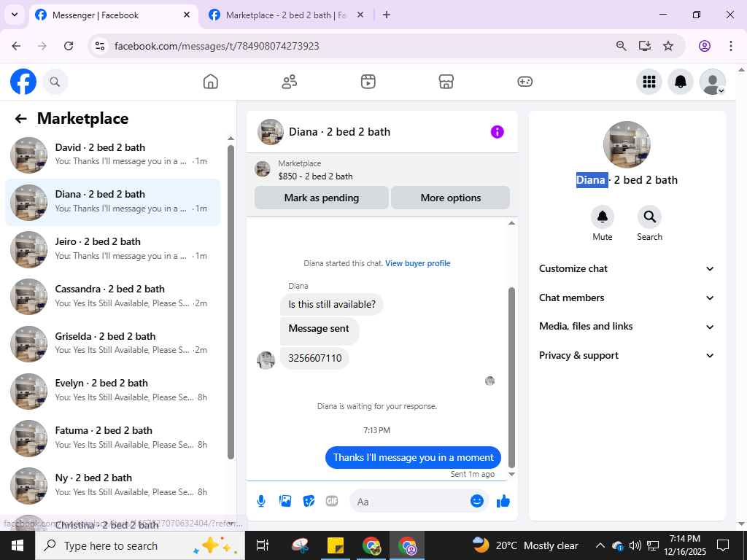Open Cassandra's 2 bed 2 bath conversation

click(113, 296)
